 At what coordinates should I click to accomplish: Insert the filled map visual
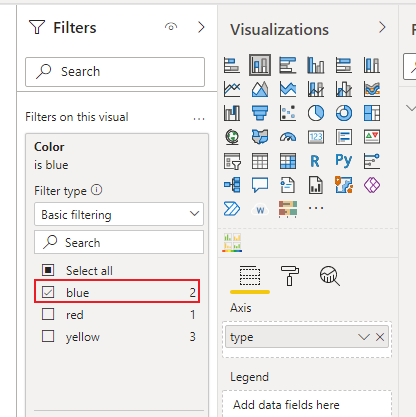tap(260, 137)
